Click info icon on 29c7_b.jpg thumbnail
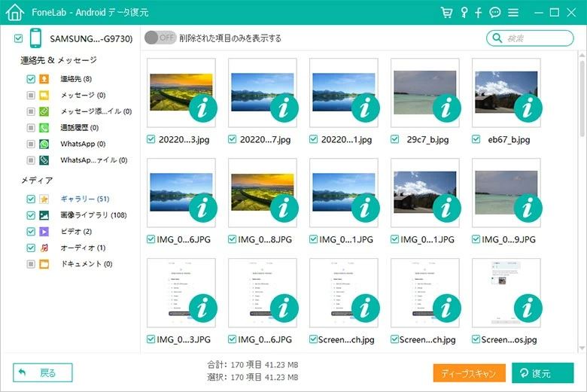 click(x=445, y=110)
